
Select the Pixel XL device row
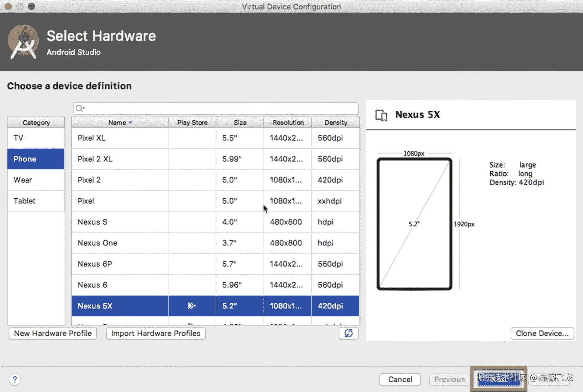pyautogui.click(x=215, y=138)
